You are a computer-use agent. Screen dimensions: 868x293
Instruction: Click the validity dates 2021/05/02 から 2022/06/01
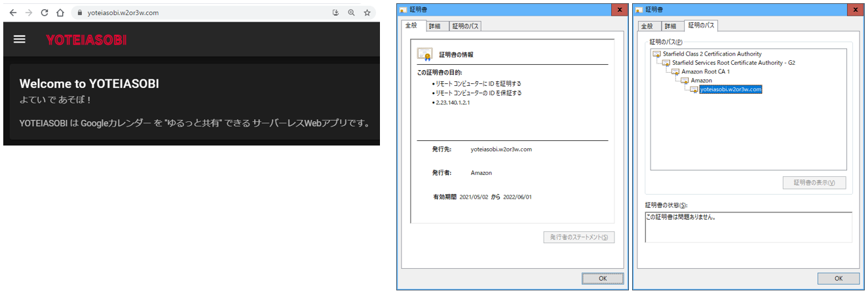click(497, 197)
